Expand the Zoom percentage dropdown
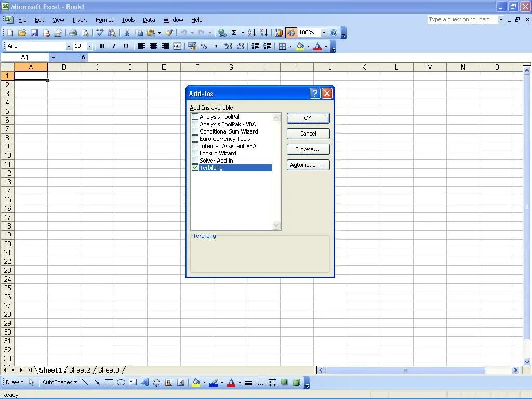532x399 pixels. pyautogui.click(x=324, y=33)
